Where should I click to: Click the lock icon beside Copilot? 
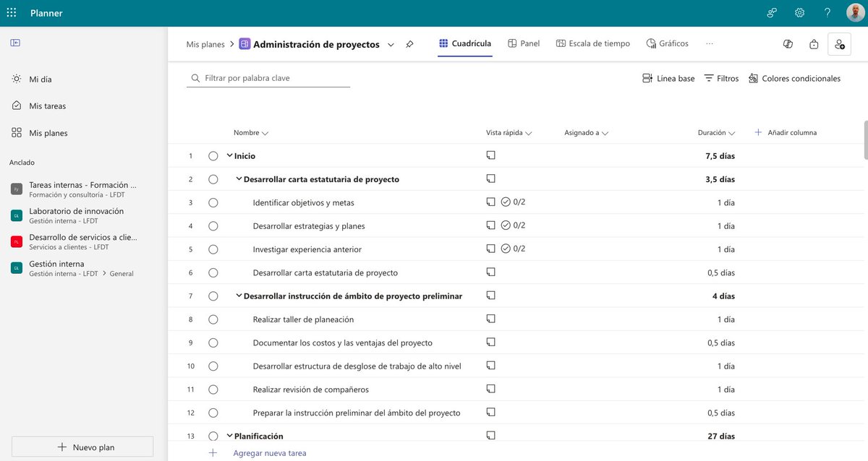point(812,43)
